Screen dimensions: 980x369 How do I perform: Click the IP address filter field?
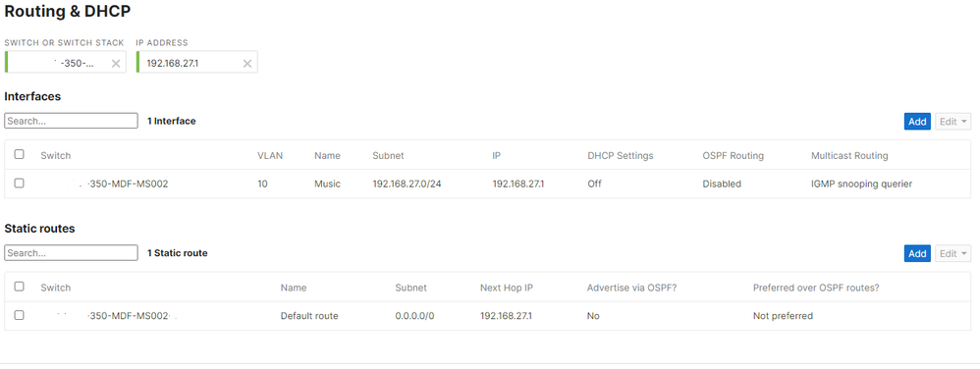(190, 63)
